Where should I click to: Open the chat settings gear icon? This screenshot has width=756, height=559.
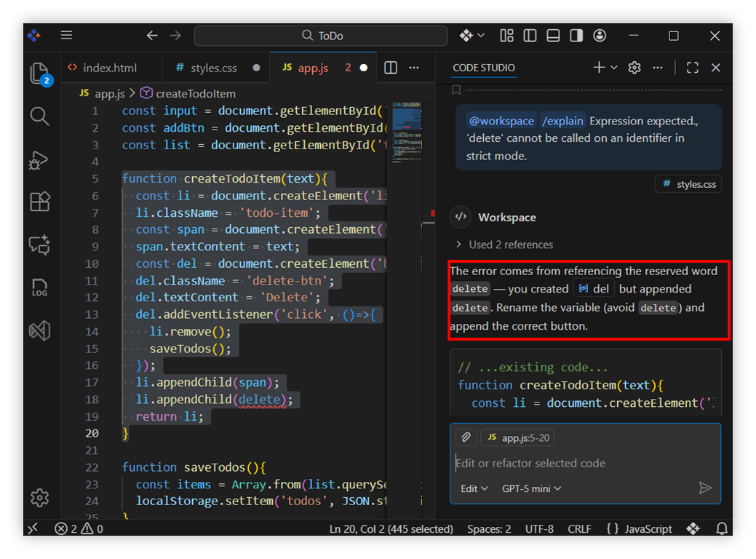coord(634,68)
